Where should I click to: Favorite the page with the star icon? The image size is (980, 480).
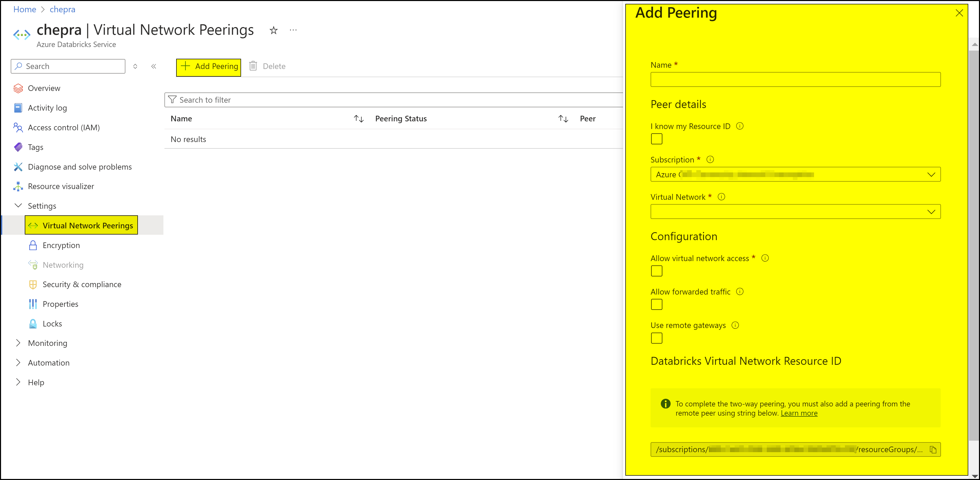click(273, 30)
